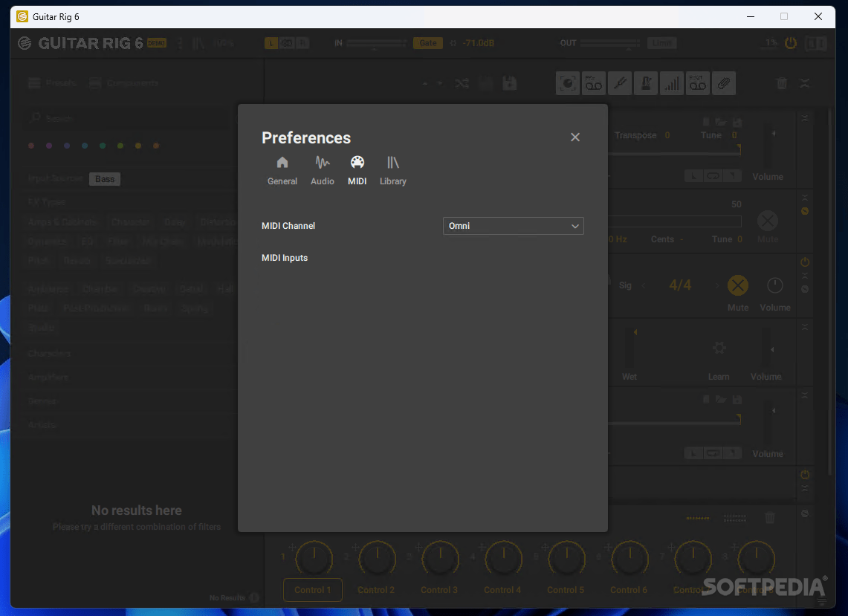This screenshot has width=848, height=616.
Task: Click the window layout icon at the header's right end
Action: coord(815,43)
